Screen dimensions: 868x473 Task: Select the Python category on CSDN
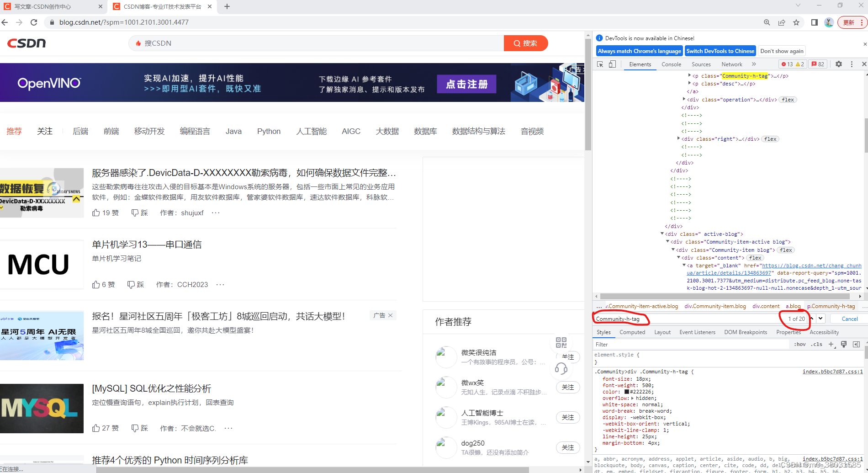click(x=269, y=131)
